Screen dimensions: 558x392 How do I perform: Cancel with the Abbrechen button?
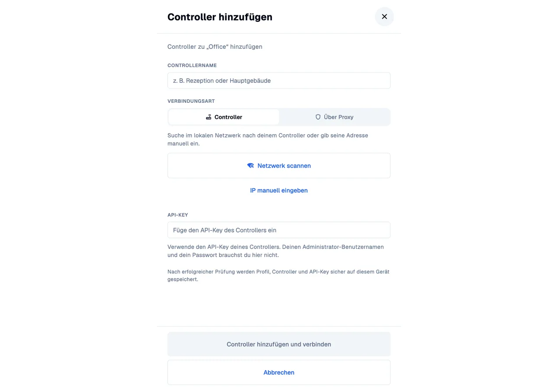[x=279, y=372]
